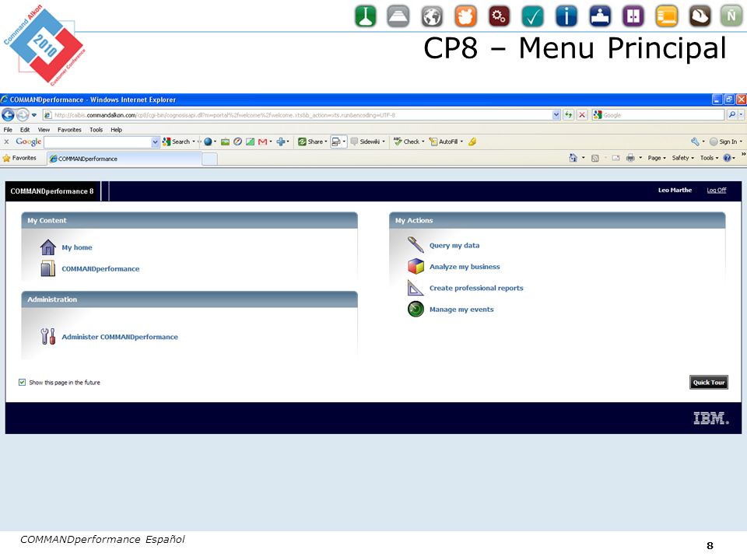The width and height of the screenshot is (747, 560).
Task: Click the magnifier search button in Internet Explorer
Action: pos(731,115)
